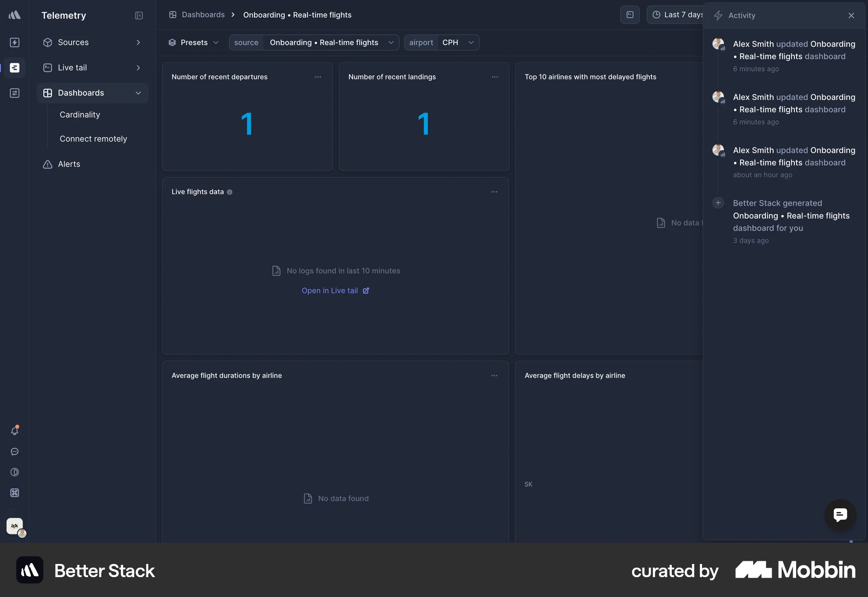
Task: Open the chat bubble icon in the sidebar
Action: (x=15, y=452)
